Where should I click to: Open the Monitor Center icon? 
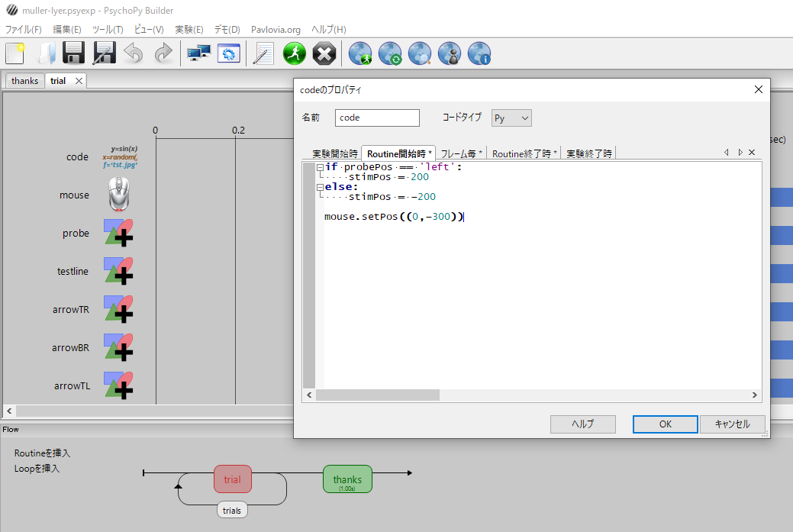[198, 53]
